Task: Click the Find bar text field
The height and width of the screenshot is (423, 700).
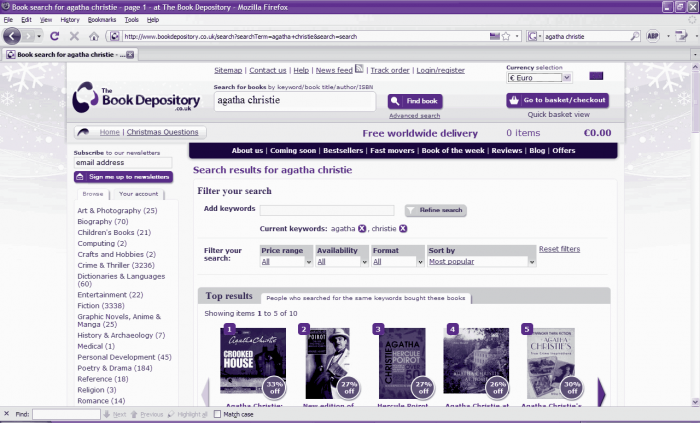Action: click(x=66, y=414)
